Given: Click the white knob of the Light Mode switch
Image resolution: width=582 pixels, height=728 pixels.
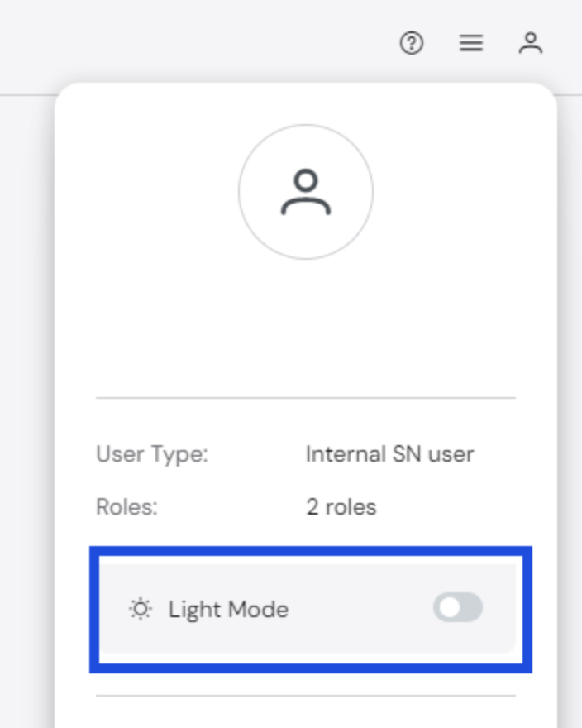Looking at the screenshot, I should (449, 607).
